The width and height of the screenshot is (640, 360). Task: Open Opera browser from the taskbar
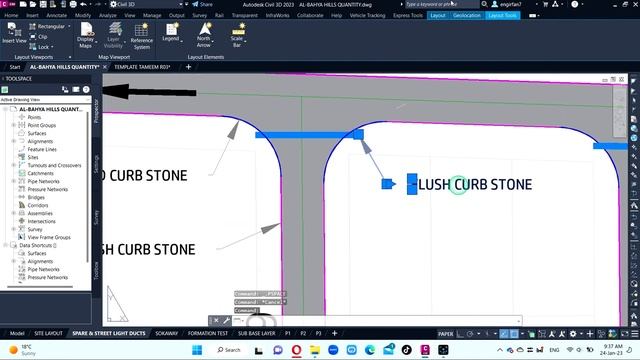pos(297,350)
